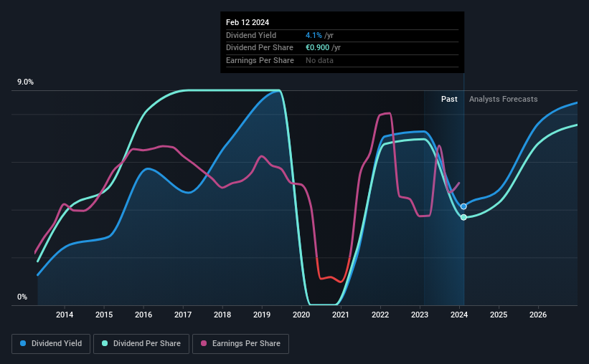Click the 2024 x-axis label
The image size is (589, 364).
click(459, 315)
